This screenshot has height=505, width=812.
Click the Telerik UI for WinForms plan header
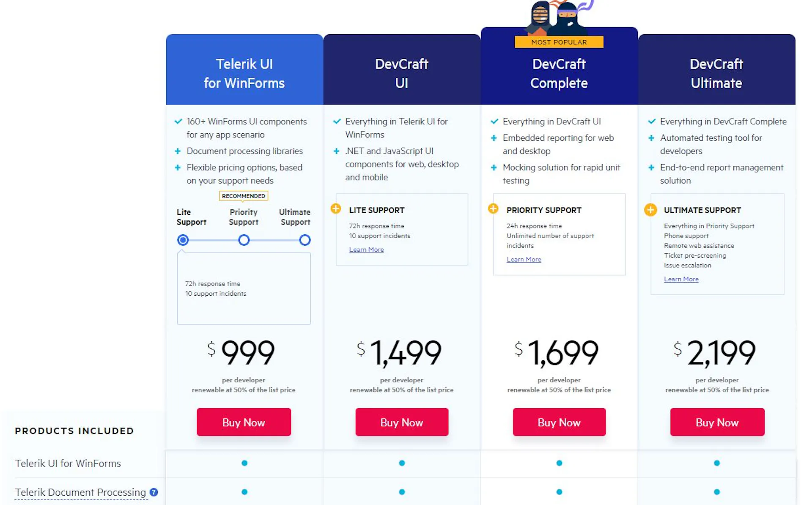point(244,73)
